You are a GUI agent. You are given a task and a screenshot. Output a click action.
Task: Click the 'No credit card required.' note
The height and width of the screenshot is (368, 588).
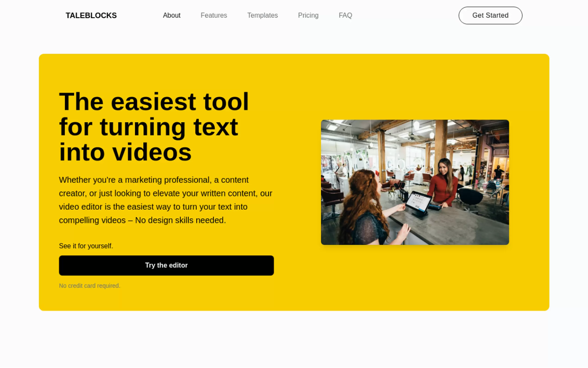click(89, 286)
